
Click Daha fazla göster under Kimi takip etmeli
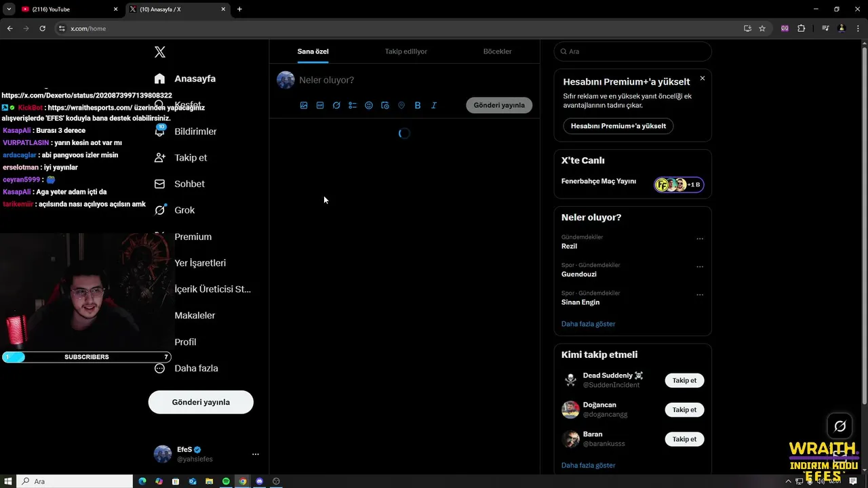589,466
